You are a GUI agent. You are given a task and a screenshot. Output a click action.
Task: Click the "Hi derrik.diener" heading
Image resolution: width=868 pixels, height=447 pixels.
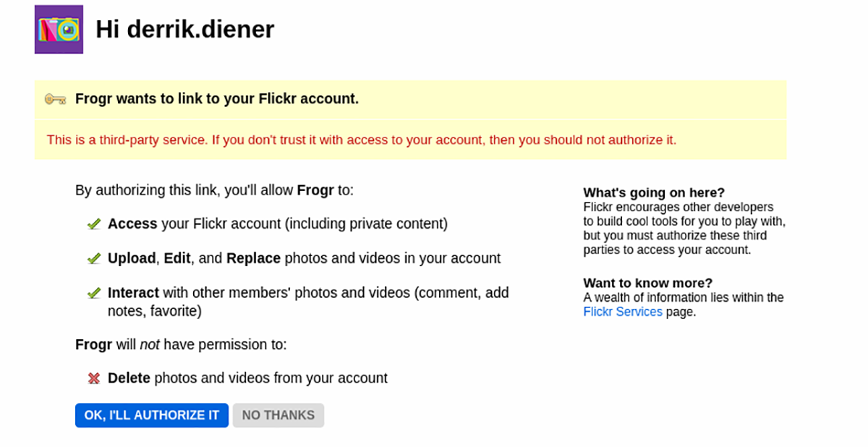[x=184, y=30]
